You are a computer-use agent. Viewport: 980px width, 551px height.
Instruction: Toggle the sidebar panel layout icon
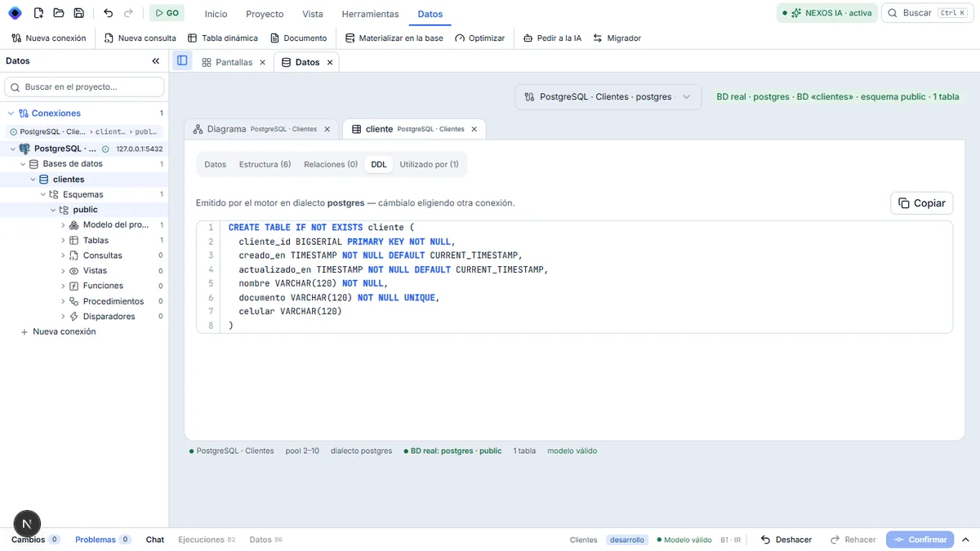coord(182,61)
